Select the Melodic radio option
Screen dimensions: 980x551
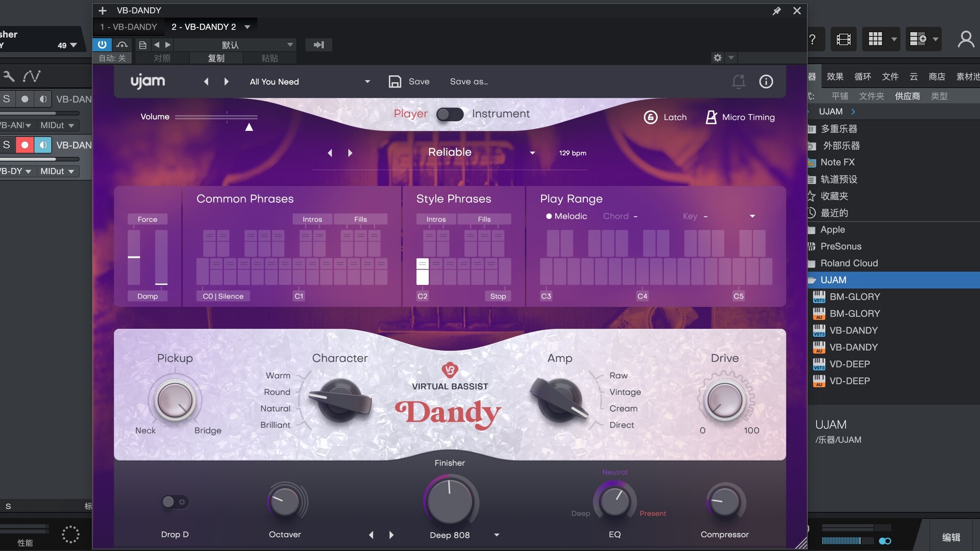click(567, 216)
